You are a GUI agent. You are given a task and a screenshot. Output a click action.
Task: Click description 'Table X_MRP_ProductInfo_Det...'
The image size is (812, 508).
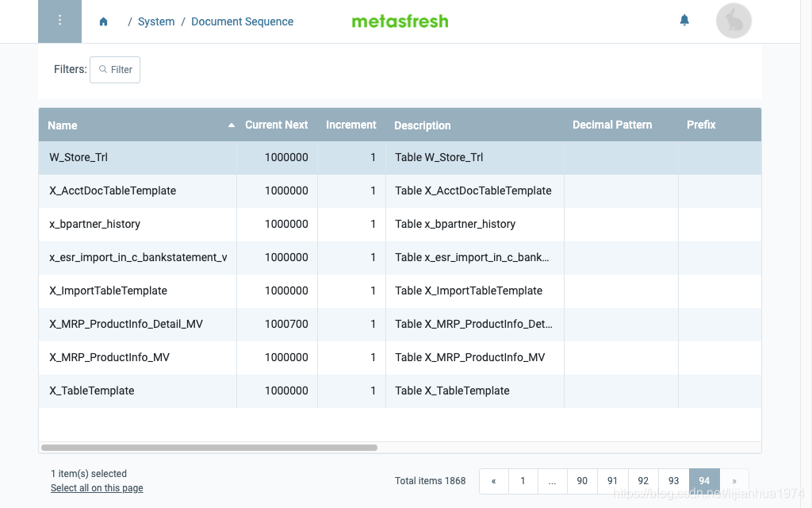click(x=473, y=324)
